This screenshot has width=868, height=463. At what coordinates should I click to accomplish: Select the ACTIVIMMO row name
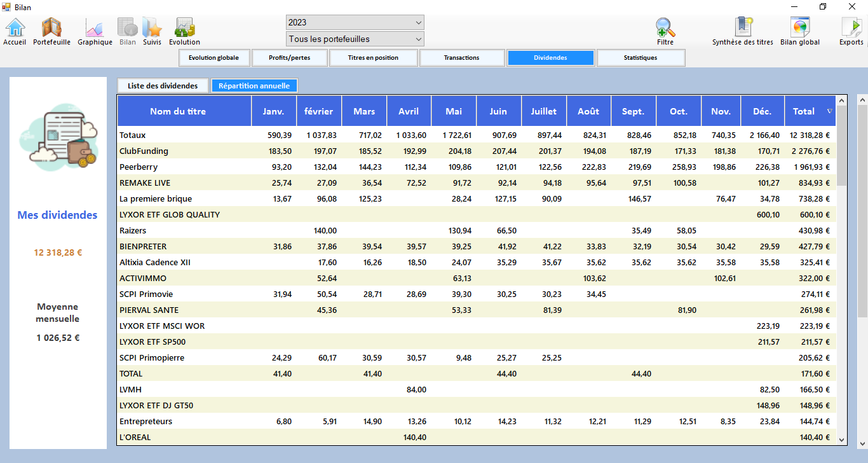(142, 278)
